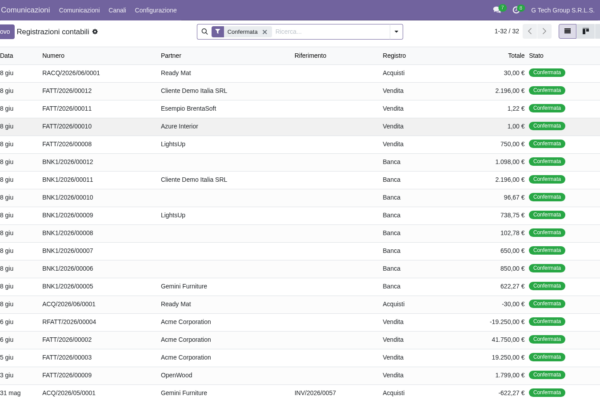Sort by the Stato column header
Screen dimensions: 600x400
pos(536,56)
